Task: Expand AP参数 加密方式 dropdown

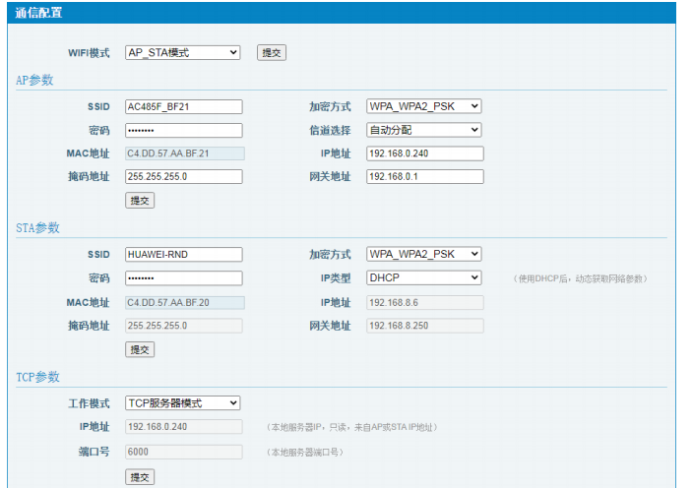Action: coord(424,106)
